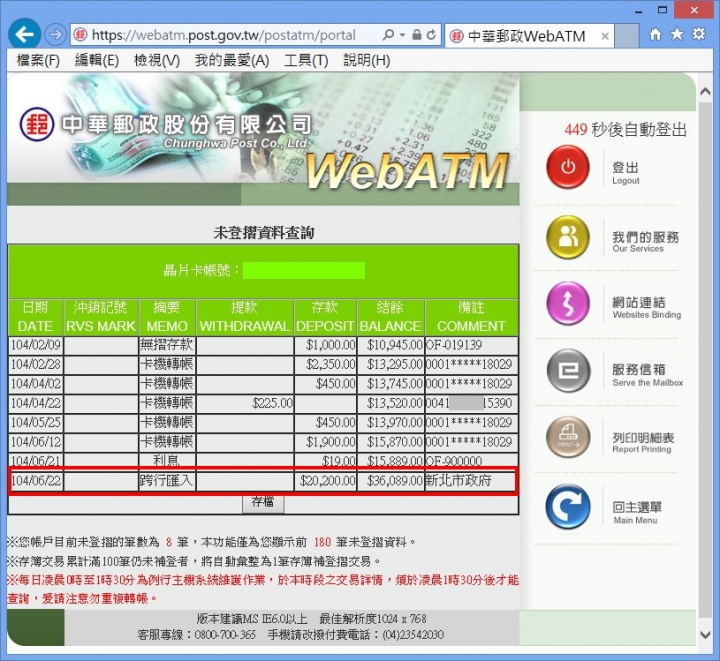Click customer service number 0800-700-365
720x661 pixels.
click(225, 635)
